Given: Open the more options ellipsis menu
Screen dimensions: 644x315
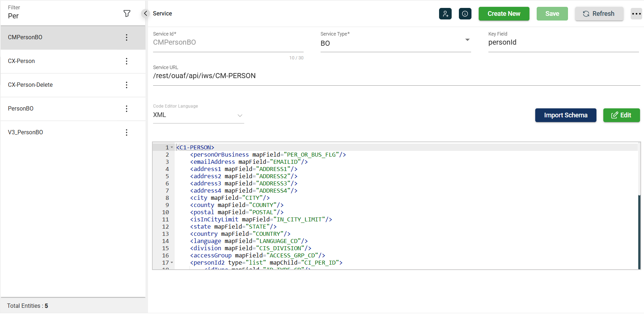Looking at the screenshot, I should [x=636, y=14].
